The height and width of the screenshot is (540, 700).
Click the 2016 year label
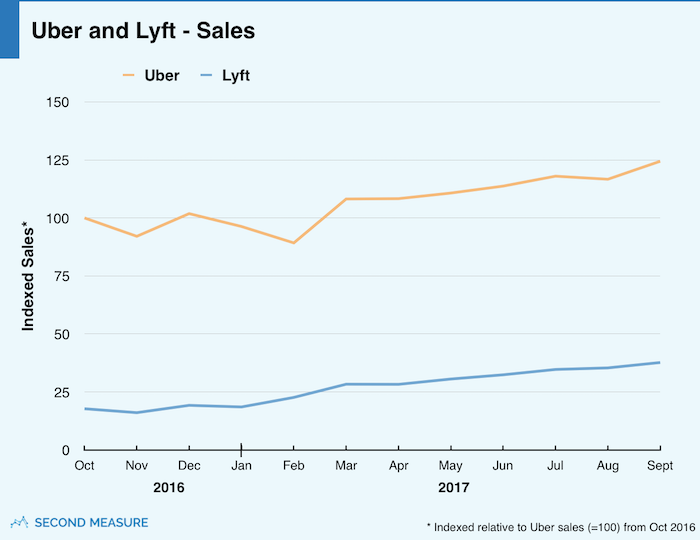click(x=169, y=487)
